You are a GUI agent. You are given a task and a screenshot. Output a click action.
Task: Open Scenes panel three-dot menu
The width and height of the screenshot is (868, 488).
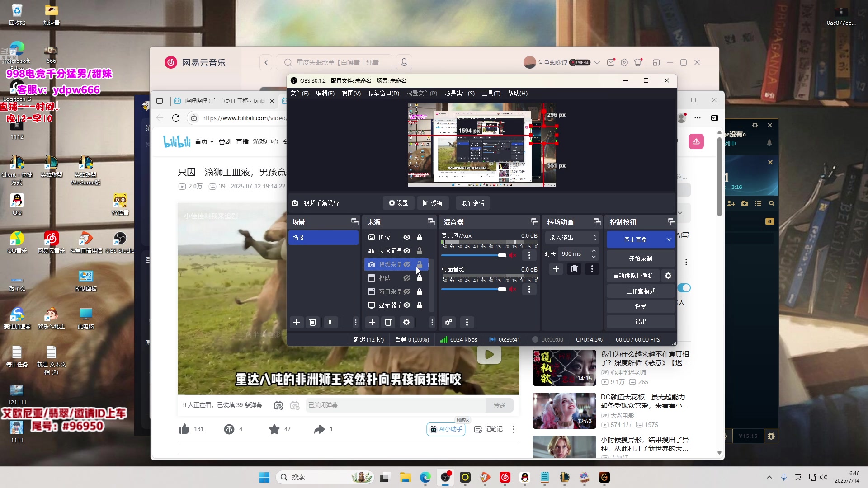click(x=356, y=322)
